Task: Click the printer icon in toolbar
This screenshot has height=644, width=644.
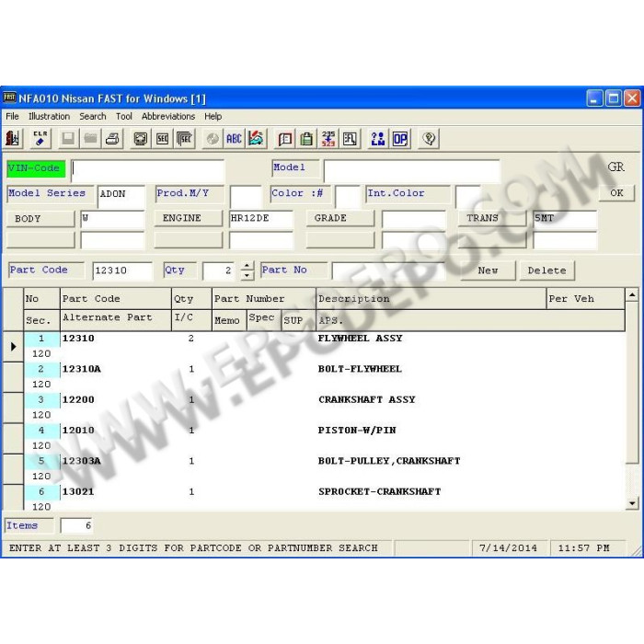Action: [x=112, y=139]
